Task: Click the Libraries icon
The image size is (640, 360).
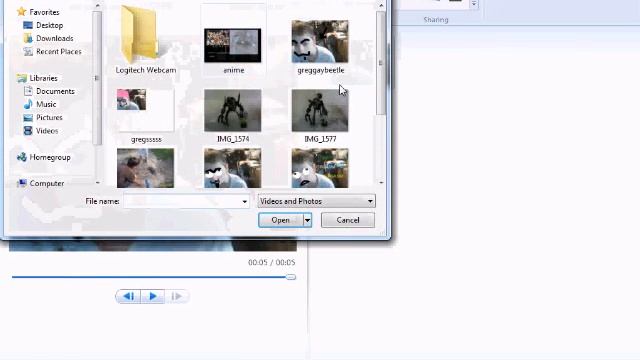Action: (22, 78)
